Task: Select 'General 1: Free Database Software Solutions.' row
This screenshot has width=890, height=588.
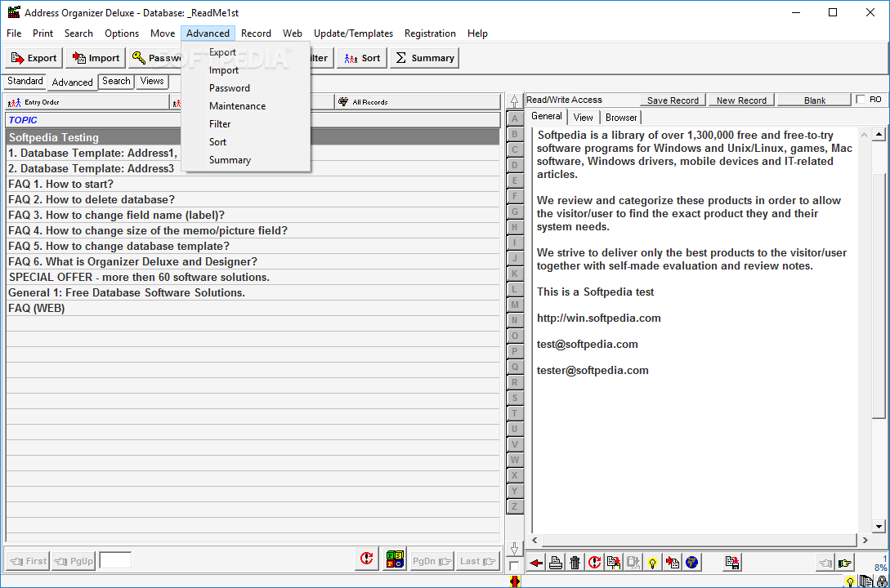Action: pos(253,292)
